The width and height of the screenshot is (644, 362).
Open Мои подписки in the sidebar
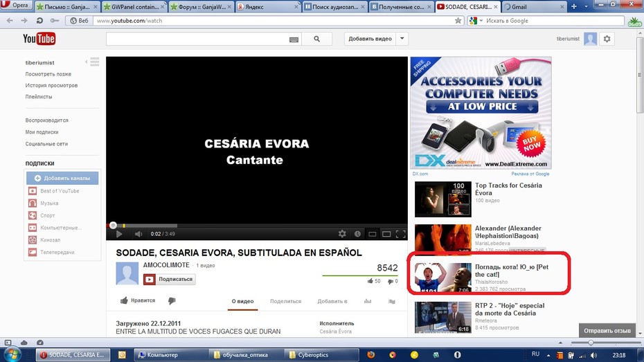point(42,132)
